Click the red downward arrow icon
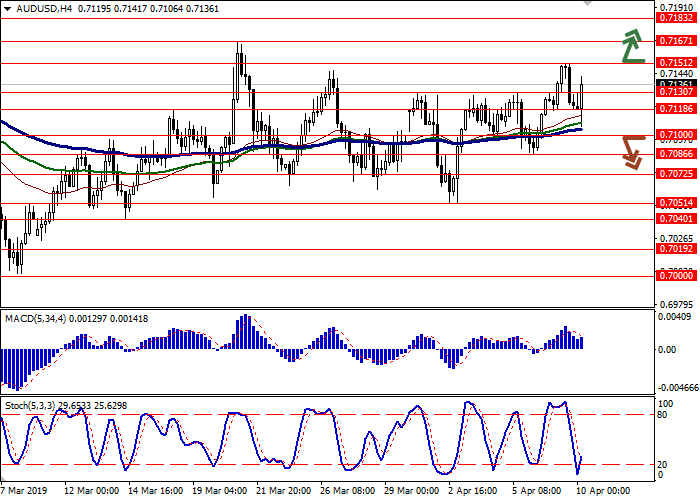This screenshot has width=700, height=500. coord(631,152)
